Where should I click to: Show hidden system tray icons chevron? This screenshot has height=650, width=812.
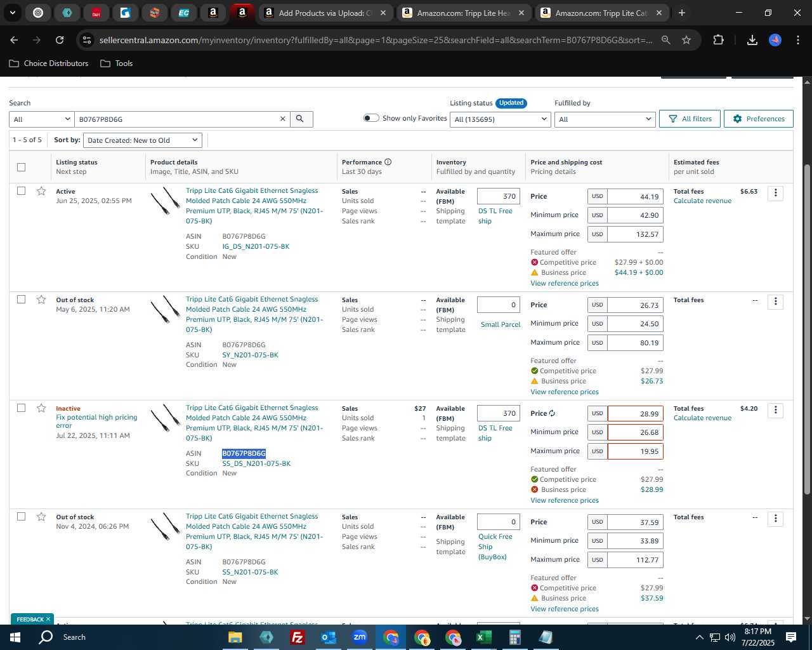coord(699,637)
